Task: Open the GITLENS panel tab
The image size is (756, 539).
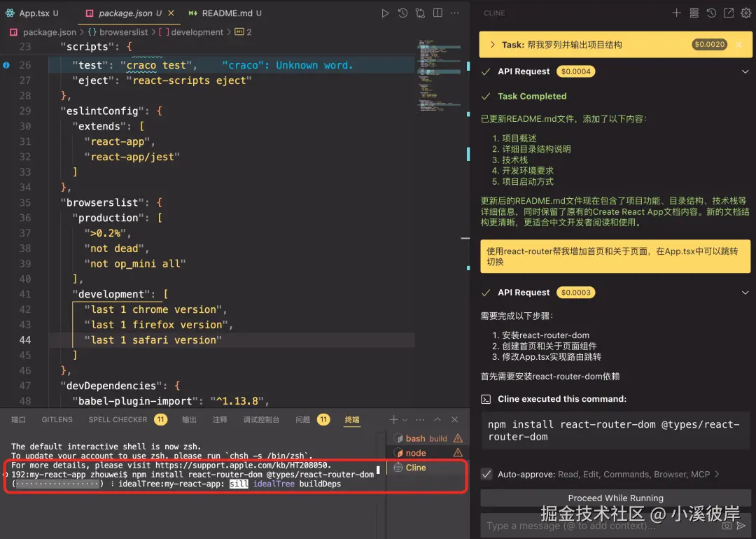Action: [57, 419]
